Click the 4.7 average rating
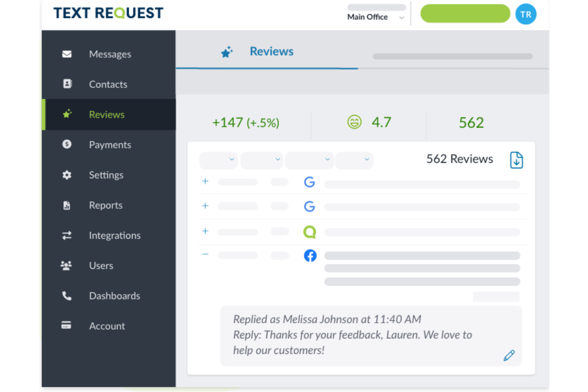This screenshot has height=392, width=588. [x=381, y=122]
